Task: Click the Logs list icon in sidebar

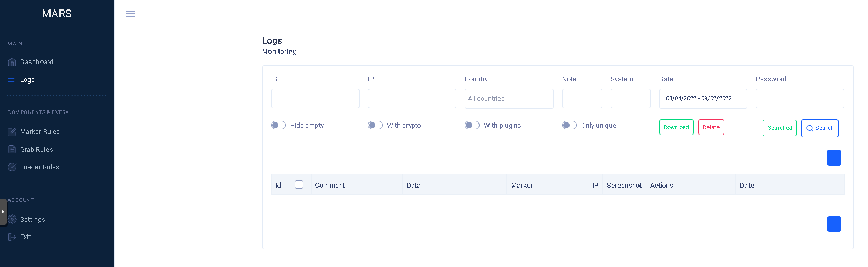Action: pos(12,79)
